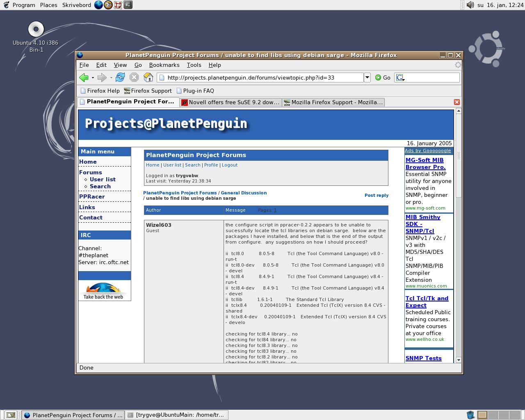
Task: Reload the current page
Action: [120, 77]
